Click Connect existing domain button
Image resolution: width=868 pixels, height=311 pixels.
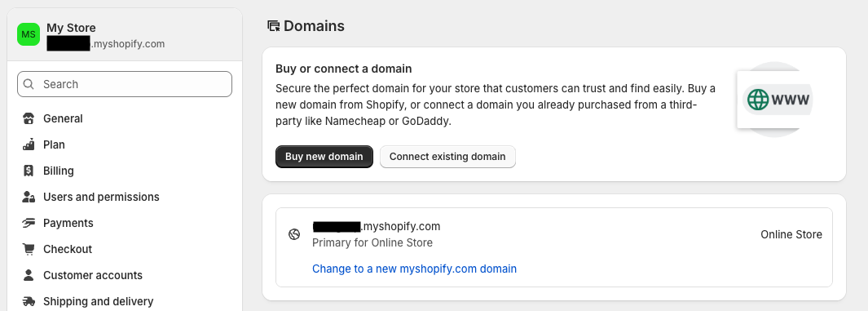click(447, 157)
